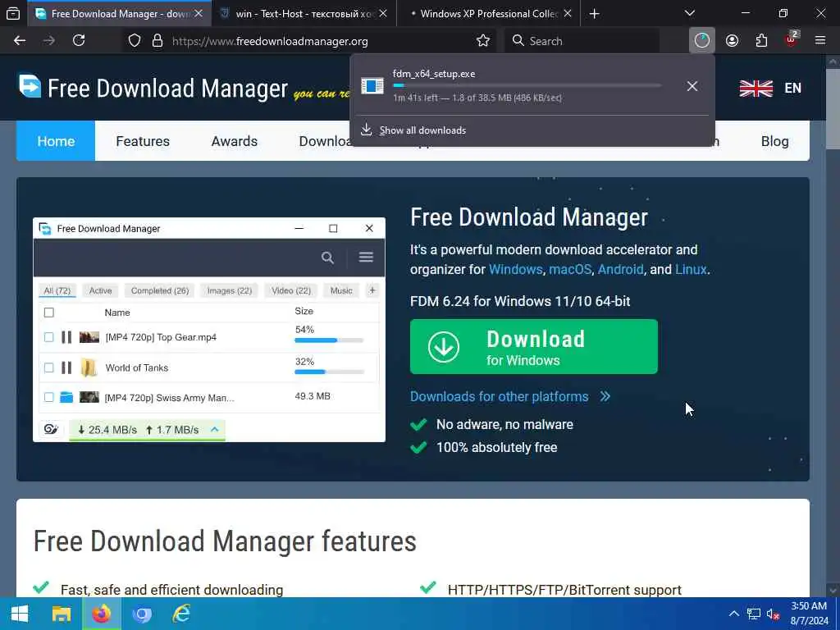This screenshot has height=630, width=840.
Task: Click the browser Search box
Action: [583, 41]
